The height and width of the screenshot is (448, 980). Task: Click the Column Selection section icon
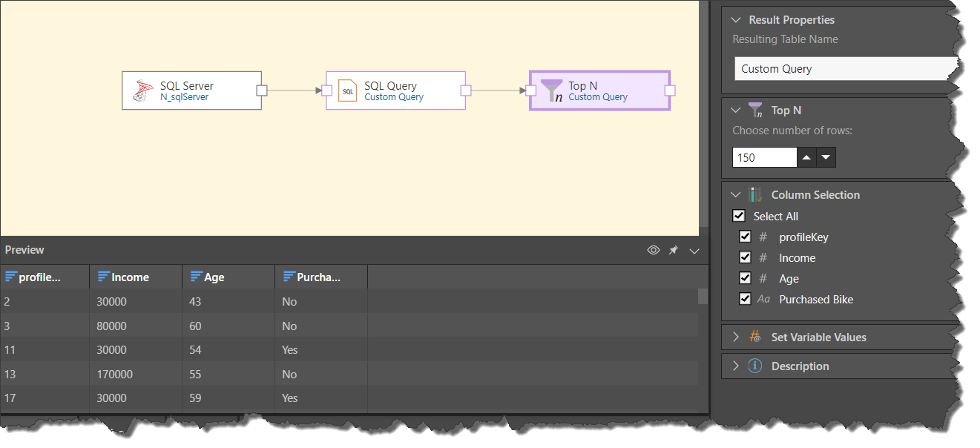(x=755, y=195)
